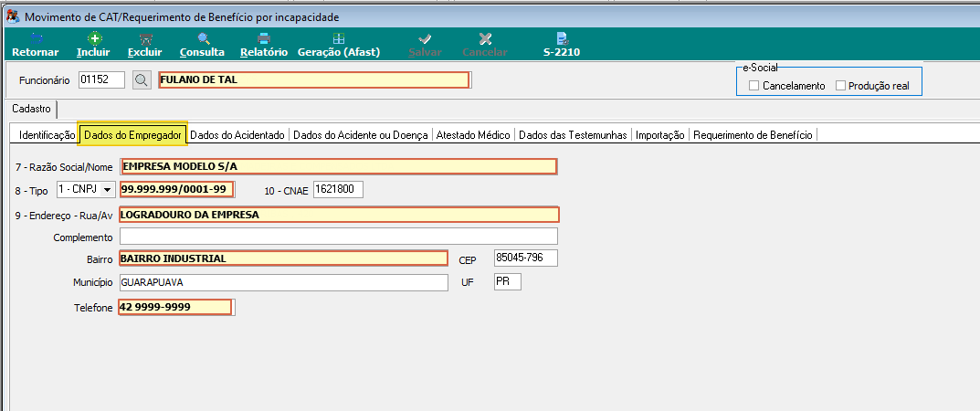Viewport: 980px width, 411px height.
Task: Click the Funcionário code field 01152
Action: pos(102,80)
